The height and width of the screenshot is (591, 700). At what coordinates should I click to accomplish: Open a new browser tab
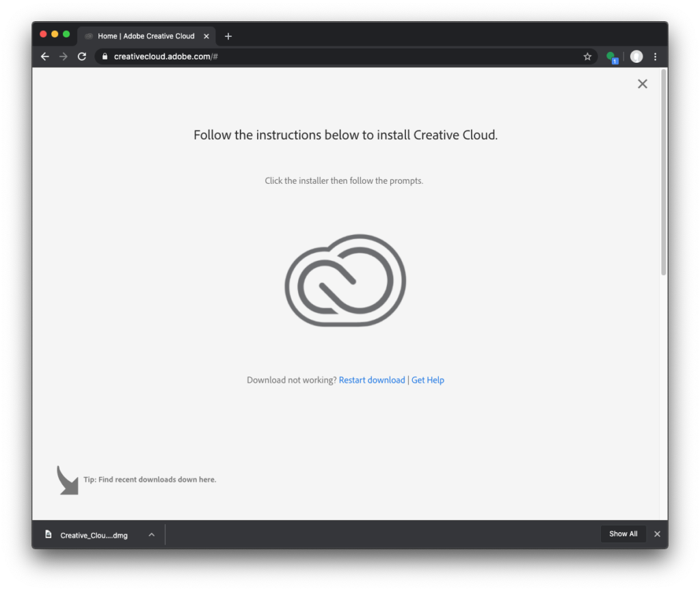tap(228, 36)
